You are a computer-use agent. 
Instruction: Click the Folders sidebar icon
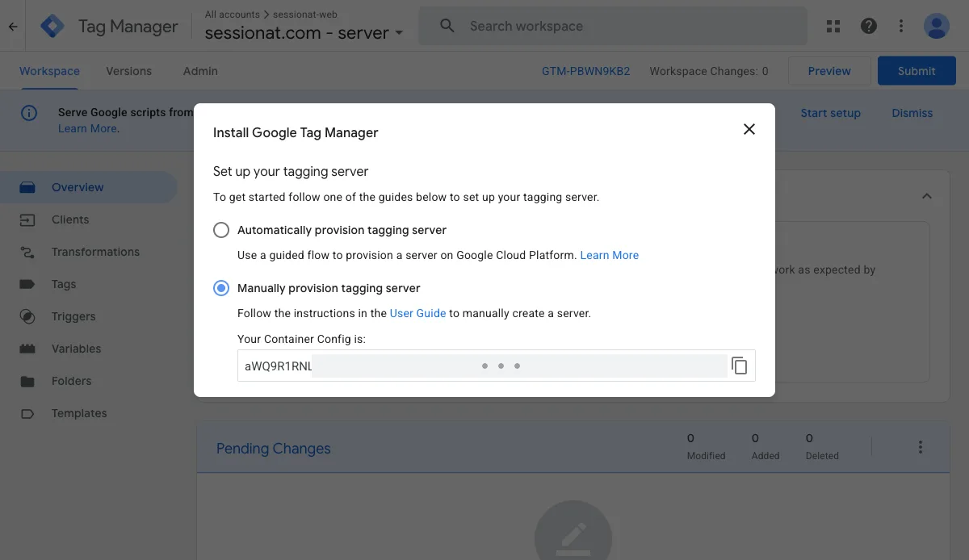tap(27, 381)
